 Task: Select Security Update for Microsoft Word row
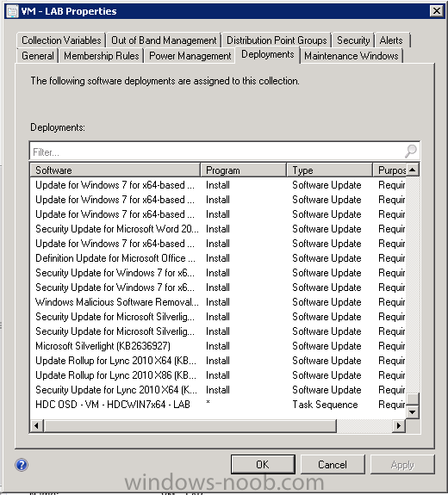click(x=218, y=229)
